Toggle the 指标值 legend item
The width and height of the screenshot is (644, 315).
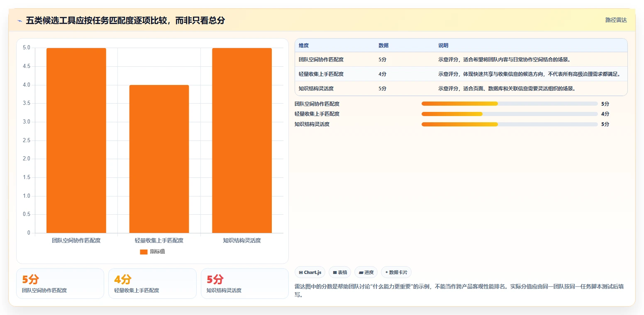pos(152,252)
